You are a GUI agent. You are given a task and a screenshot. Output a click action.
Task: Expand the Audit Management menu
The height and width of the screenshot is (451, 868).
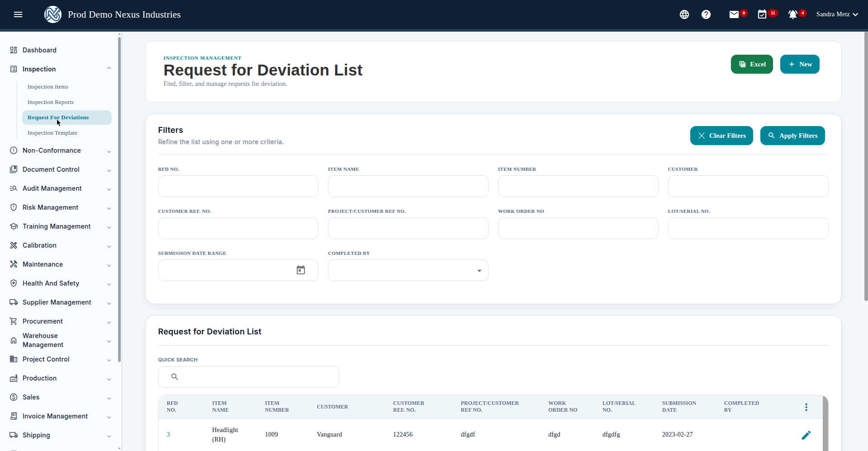tap(109, 189)
